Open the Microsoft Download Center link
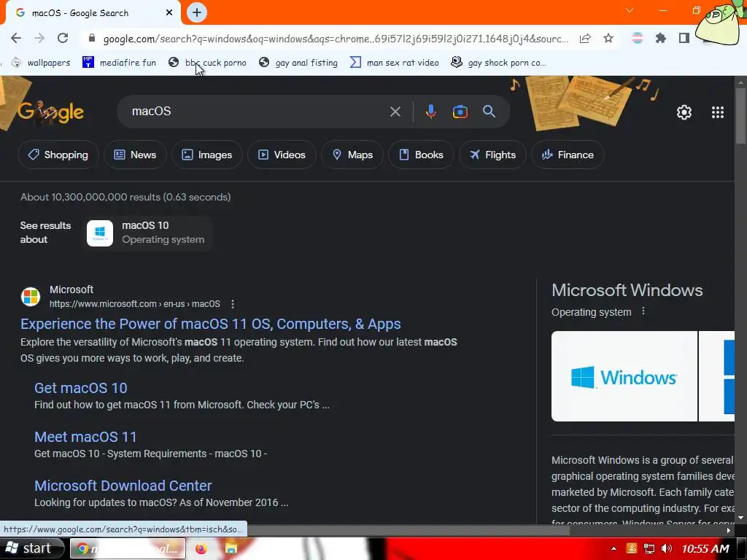The image size is (747, 560). click(x=123, y=486)
